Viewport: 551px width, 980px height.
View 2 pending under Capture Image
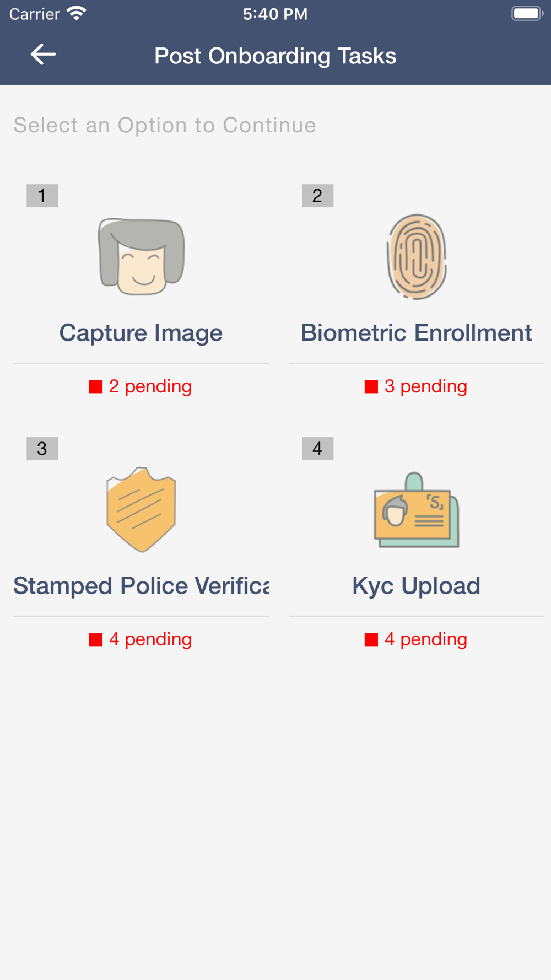tap(141, 386)
